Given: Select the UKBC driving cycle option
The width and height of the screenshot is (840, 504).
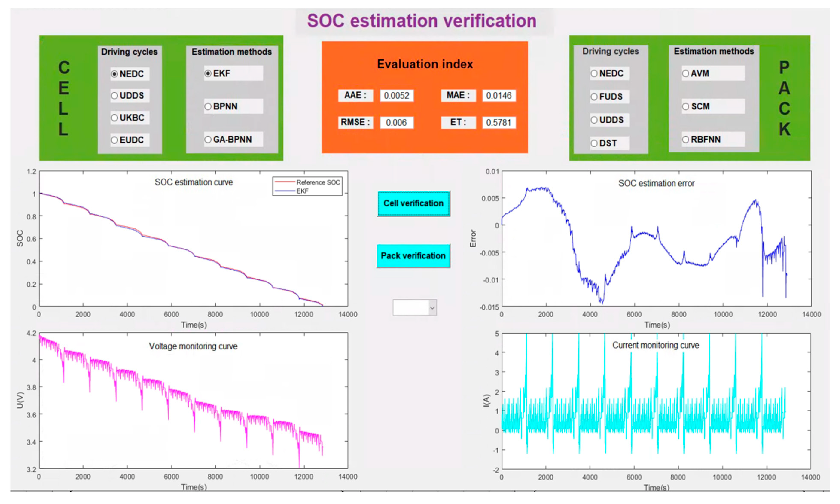Looking at the screenshot, I should click(114, 118).
